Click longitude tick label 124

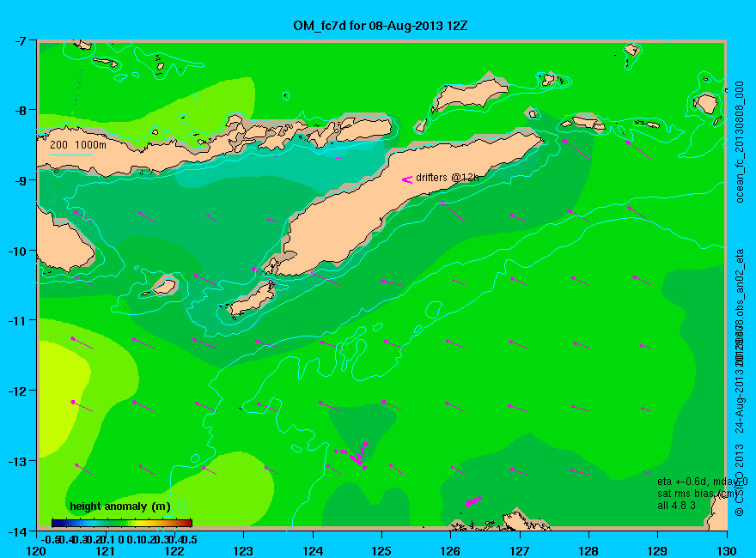313,551
